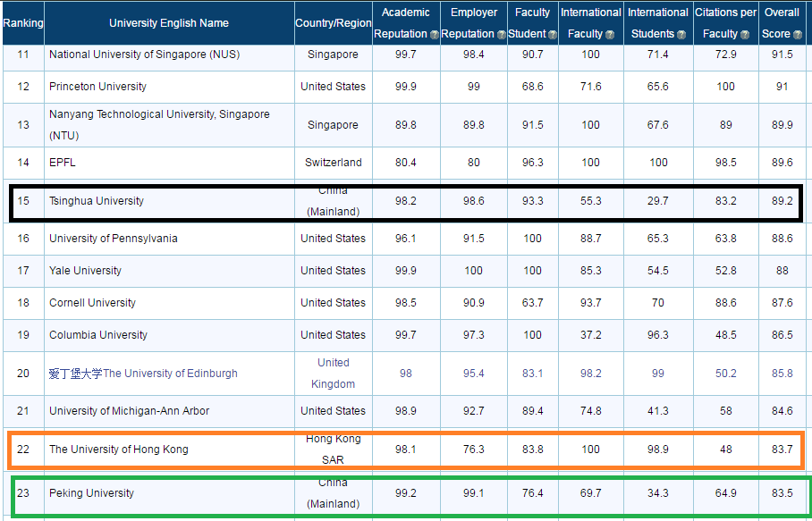
Task: Select the Cornell University name cell
Action: point(169,303)
